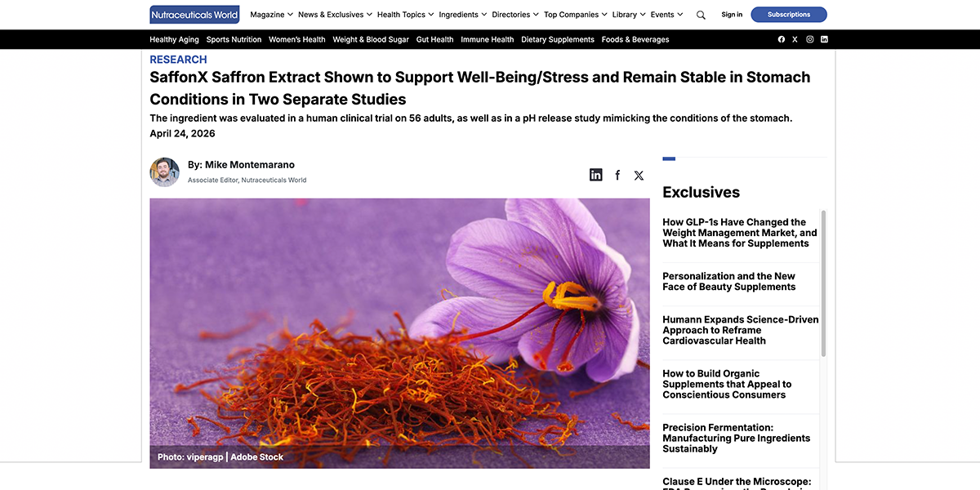Click the April 24, 2026 date text

[x=183, y=134]
